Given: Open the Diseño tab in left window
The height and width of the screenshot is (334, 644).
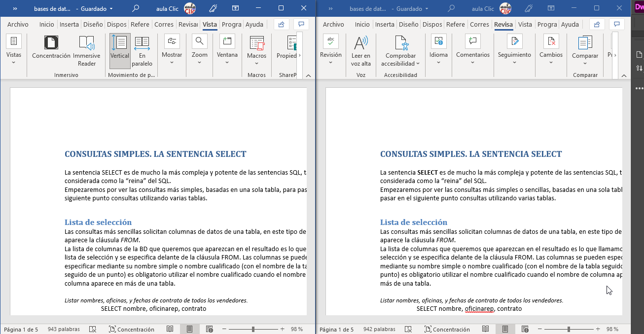Looking at the screenshot, I should tap(93, 24).
